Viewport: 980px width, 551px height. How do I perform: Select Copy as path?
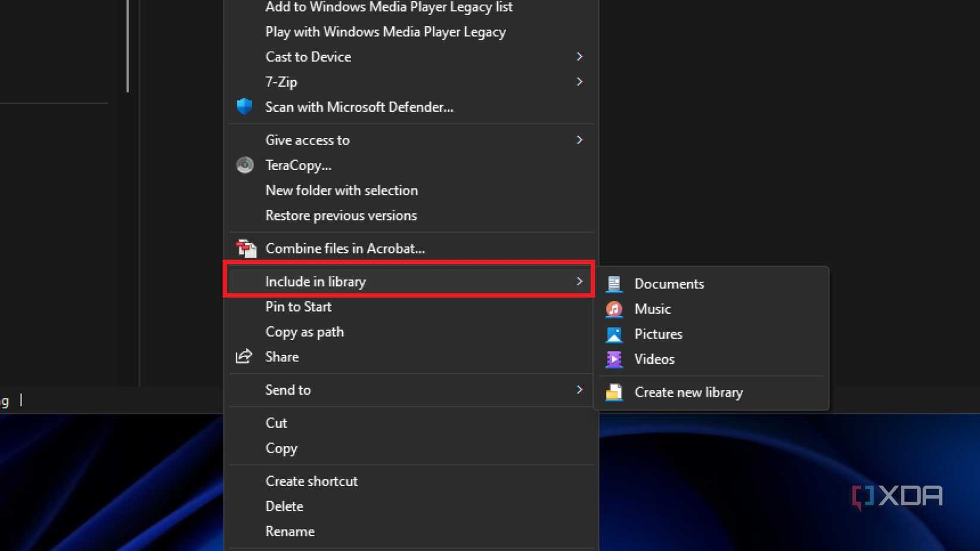coord(412,332)
